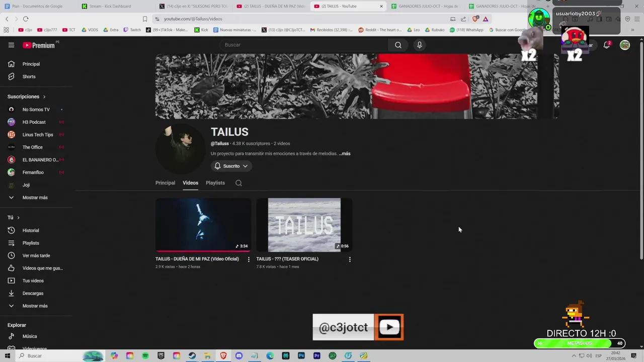The image size is (644, 362).
Task: Open DUEÑA DE MI PAZ video thumbnail
Action: (x=203, y=225)
